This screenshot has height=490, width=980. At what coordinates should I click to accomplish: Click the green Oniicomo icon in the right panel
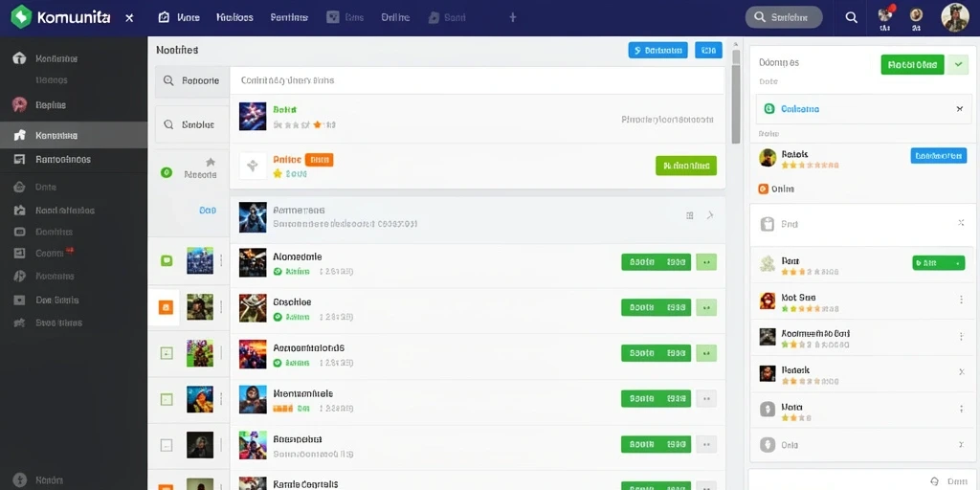click(769, 109)
